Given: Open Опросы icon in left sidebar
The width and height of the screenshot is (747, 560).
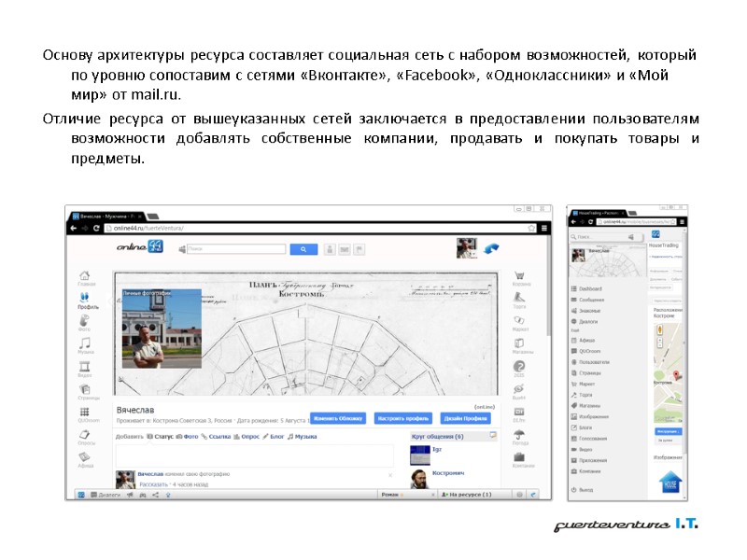Looking at the screenshot, I should pyautogui.click(x=84, y=434).
